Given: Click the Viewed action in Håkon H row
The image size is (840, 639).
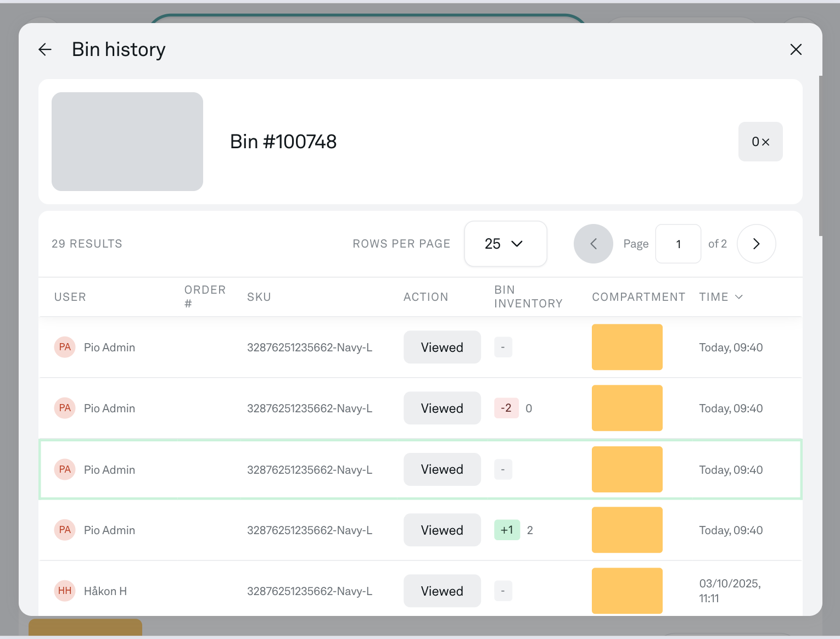Looking at the screenshot, I should point(442,591).
